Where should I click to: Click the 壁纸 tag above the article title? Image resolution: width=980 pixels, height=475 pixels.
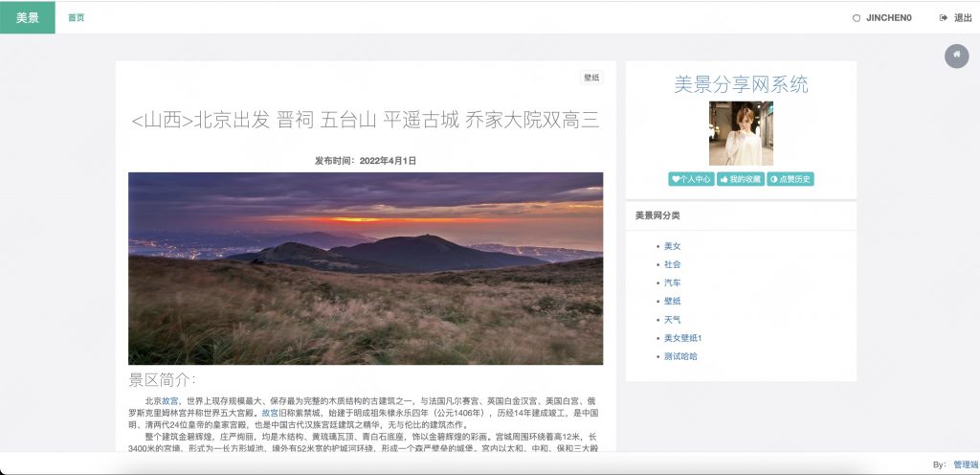click(591, 78)
